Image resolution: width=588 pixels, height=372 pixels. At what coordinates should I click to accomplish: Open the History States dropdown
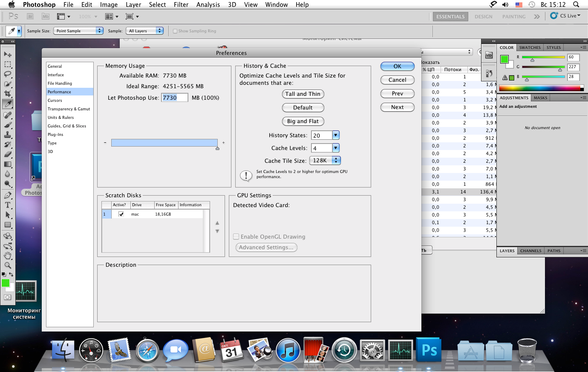(x=336, y=135)
